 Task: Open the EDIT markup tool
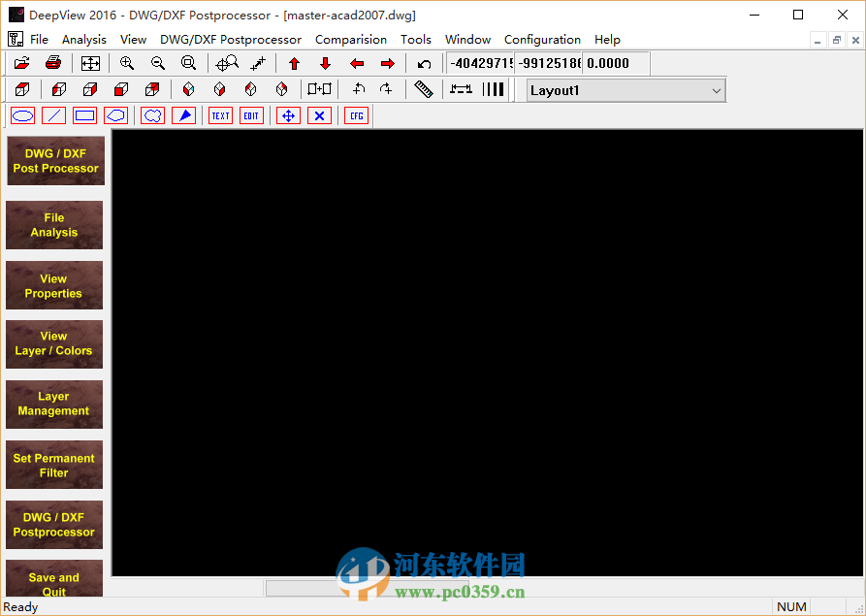click(x=251, y=115)
